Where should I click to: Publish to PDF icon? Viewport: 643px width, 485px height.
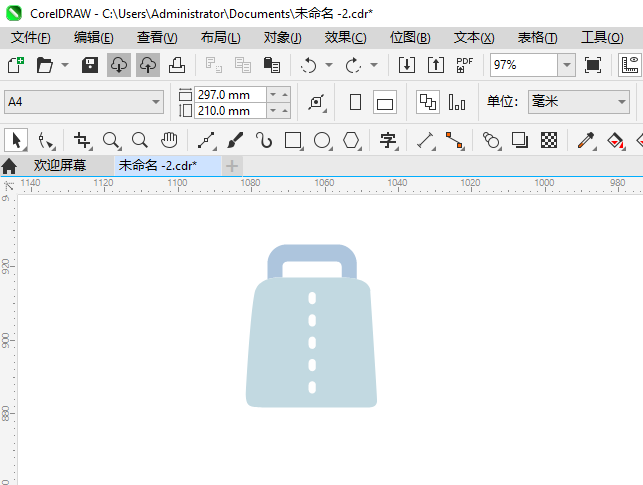465,65
